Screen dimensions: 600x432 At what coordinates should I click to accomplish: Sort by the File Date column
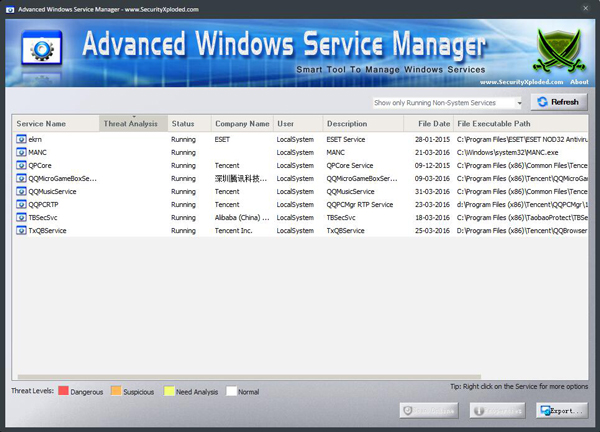pos(429,124)
